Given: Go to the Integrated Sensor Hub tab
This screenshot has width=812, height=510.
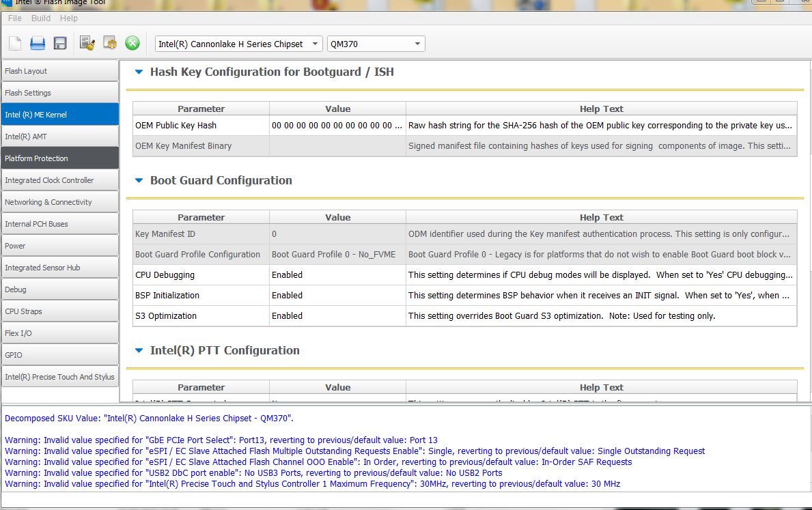Looking at the screenshot, I should [60, 268].
